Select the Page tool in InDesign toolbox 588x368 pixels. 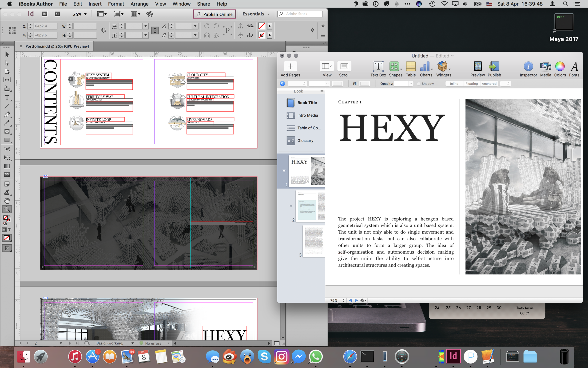tap(7, 71)
